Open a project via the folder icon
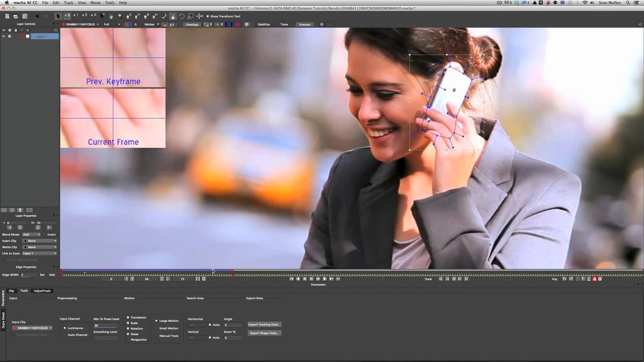This screenshot has width=644, height=362. 16,16
